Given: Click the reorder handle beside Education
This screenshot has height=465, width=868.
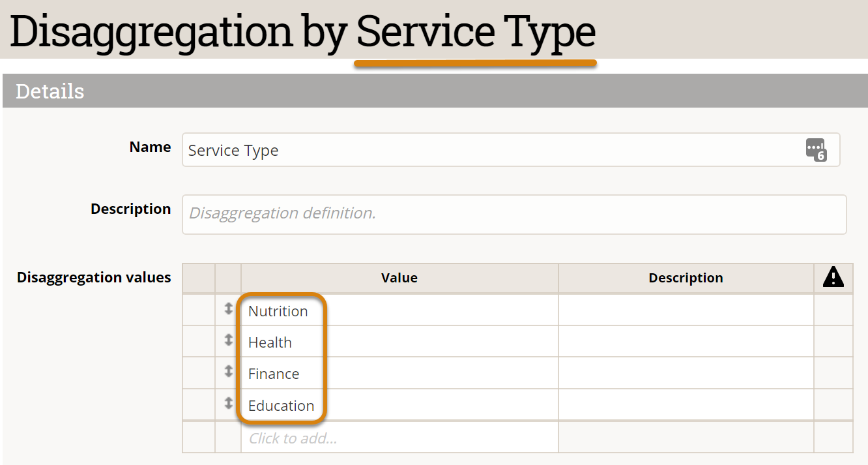Looking at the screenshot, I should click(228, 404).
